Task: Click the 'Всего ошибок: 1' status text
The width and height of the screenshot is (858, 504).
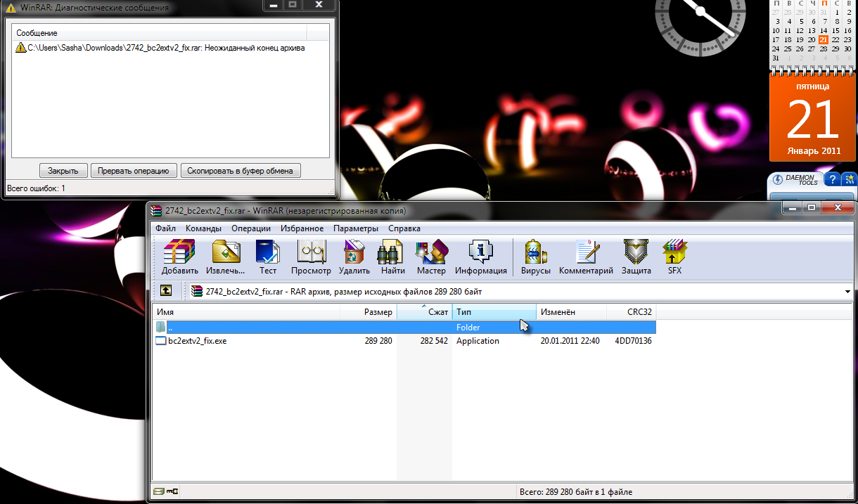Action: point(36,188)
